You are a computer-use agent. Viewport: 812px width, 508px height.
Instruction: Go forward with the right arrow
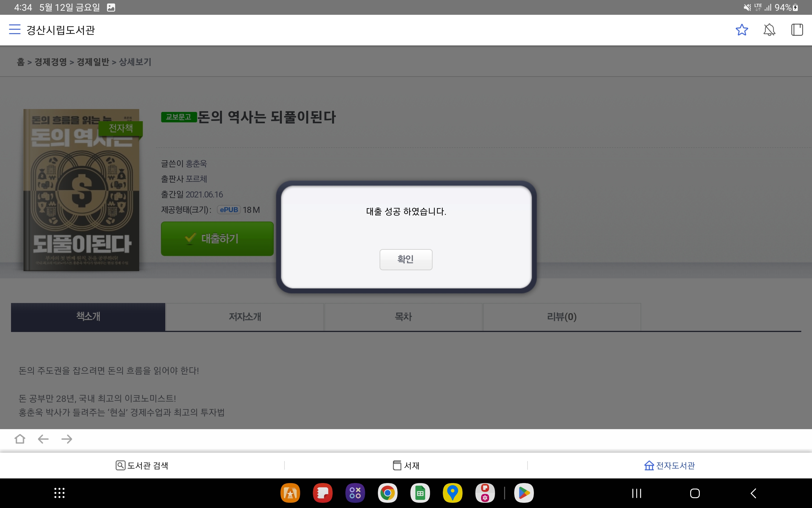pyautogui.click(x=67, y=439)
